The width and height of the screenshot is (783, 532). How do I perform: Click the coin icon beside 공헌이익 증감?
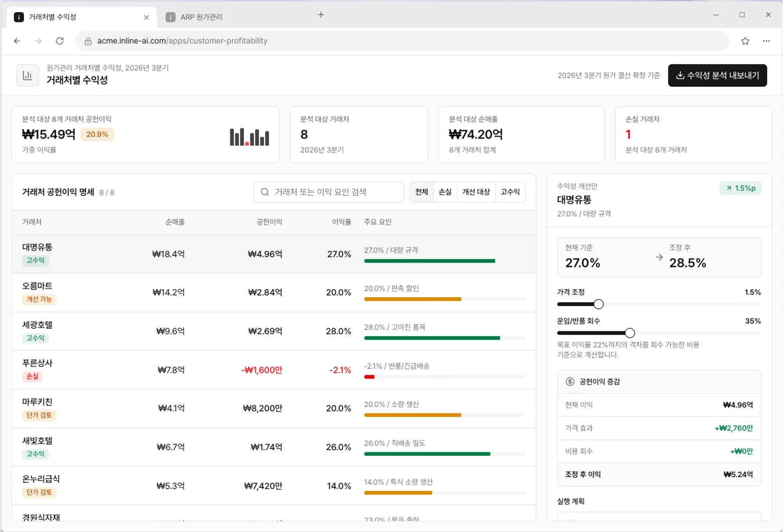(570, 381)
